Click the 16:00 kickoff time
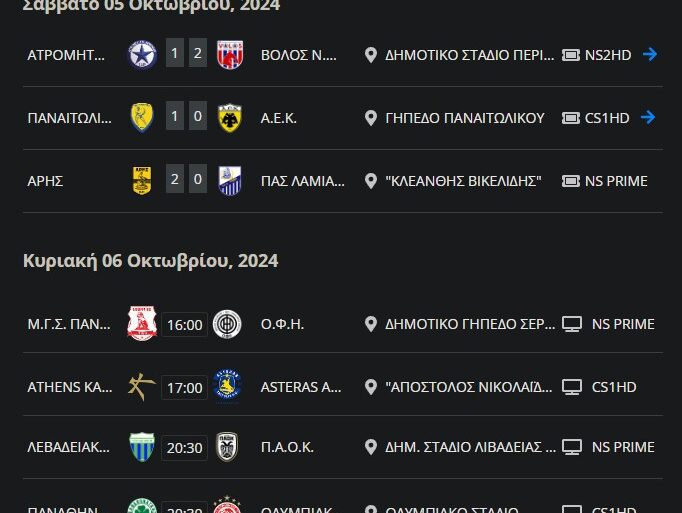 click(185, 324)
